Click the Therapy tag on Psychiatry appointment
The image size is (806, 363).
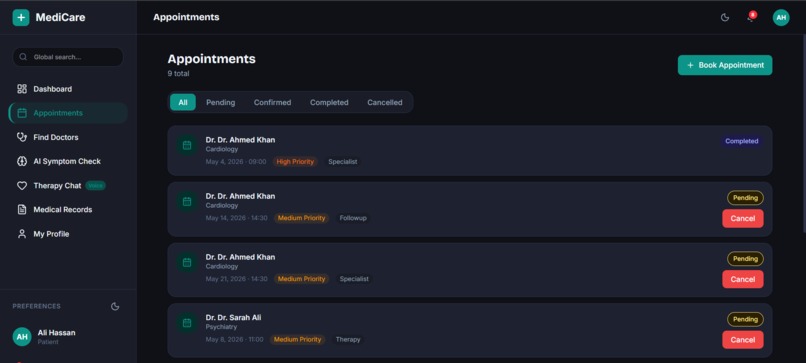coord(348,339)
